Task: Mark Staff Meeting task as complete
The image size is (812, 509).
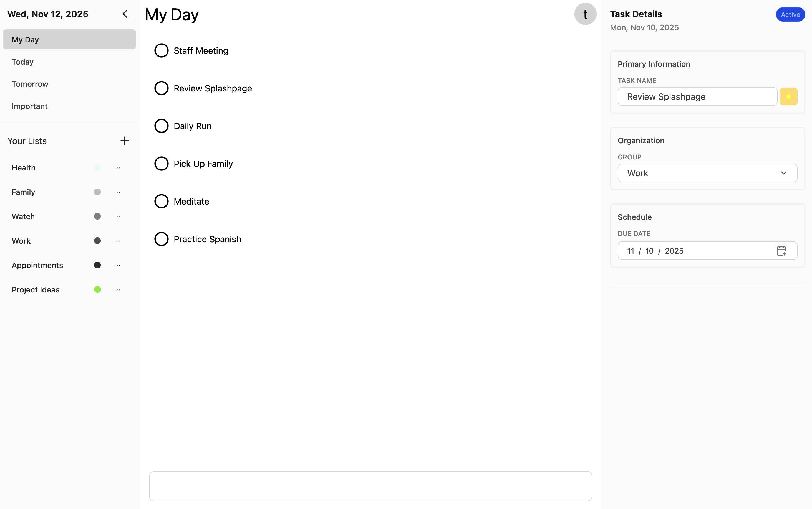Action: (x=162, y=50)
